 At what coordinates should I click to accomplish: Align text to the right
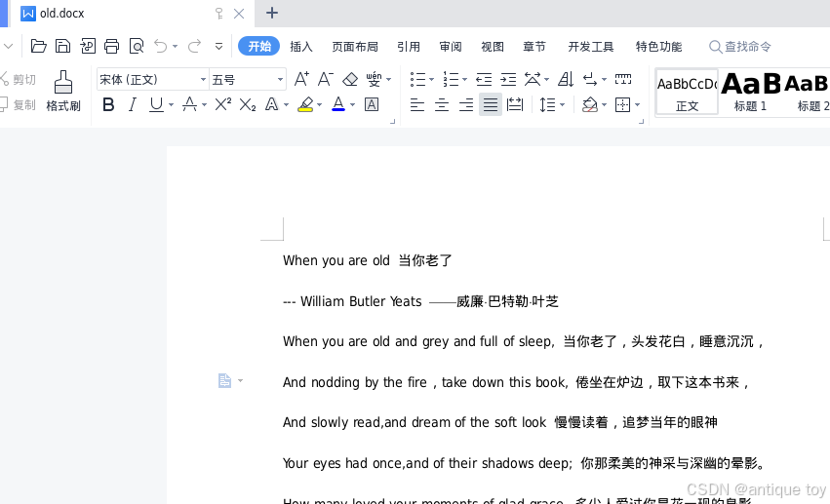click(466, 104)
